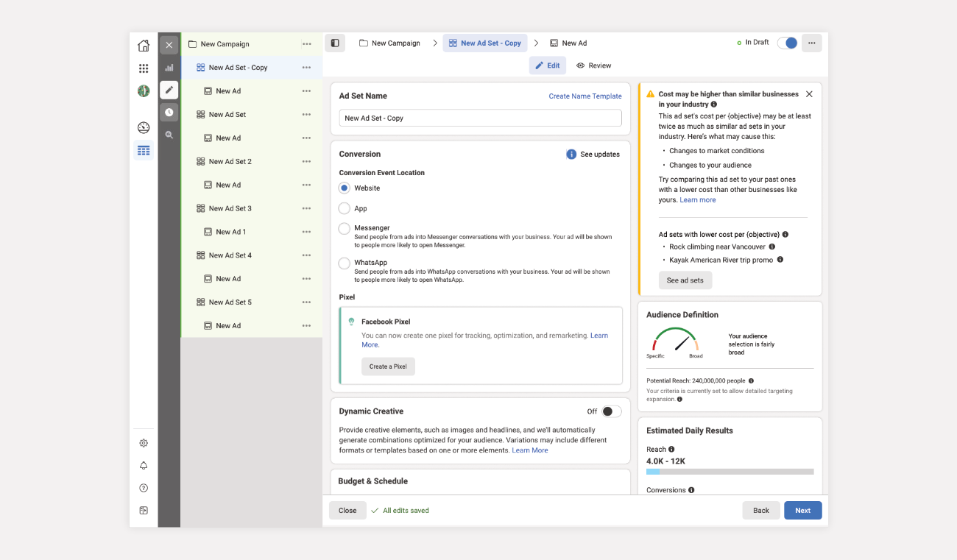Switch off the In Draft toggle

click(787, 43)
